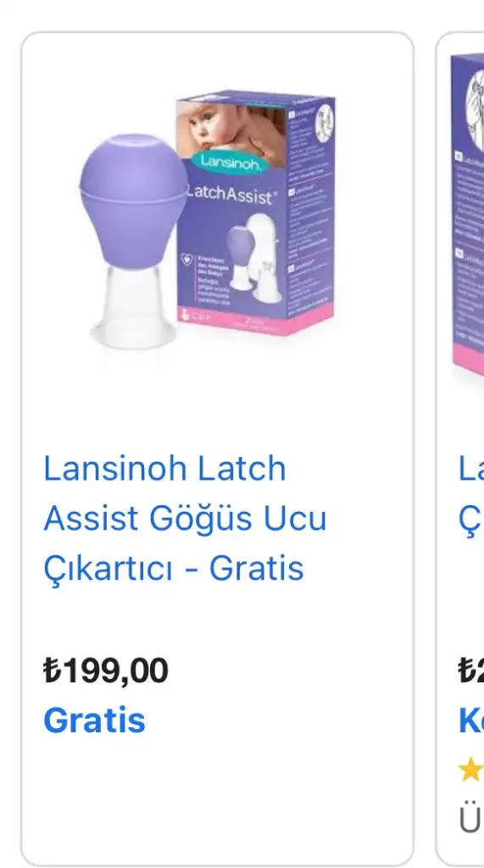
Task: Open the second card's cut-off title link
Action: (471, 493)
